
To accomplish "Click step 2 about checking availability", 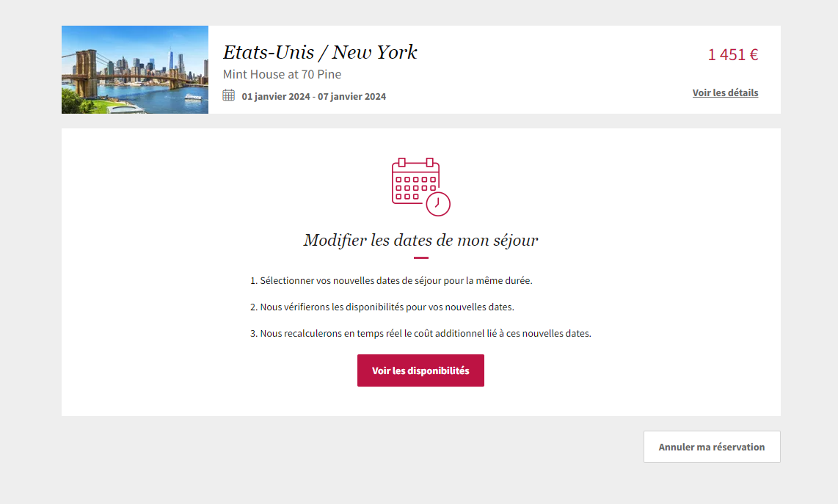I will click(382, 307).
